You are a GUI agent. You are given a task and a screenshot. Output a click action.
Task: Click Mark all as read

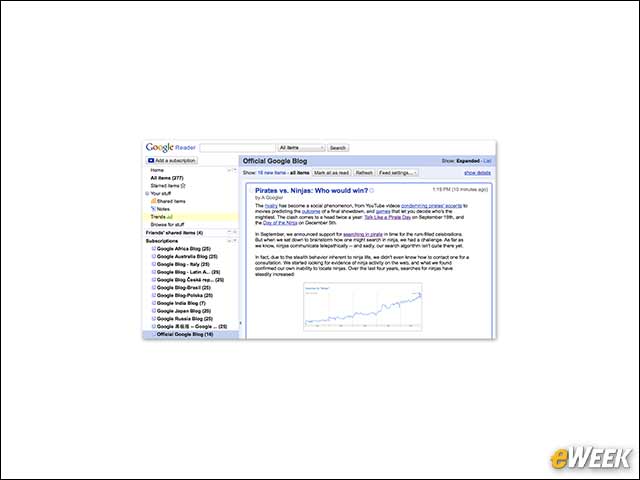(x=331, y=173)
